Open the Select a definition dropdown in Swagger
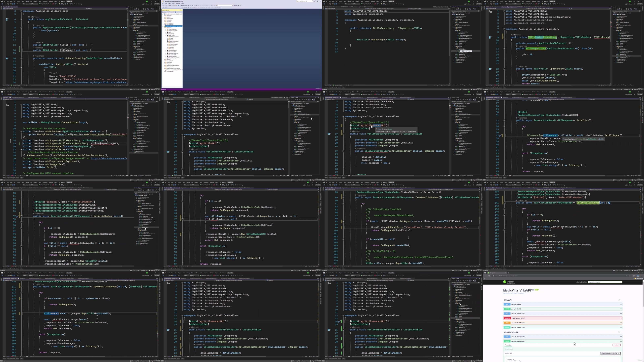The height and width of the screenshot is (362, 644). click(x=605, y=282)
